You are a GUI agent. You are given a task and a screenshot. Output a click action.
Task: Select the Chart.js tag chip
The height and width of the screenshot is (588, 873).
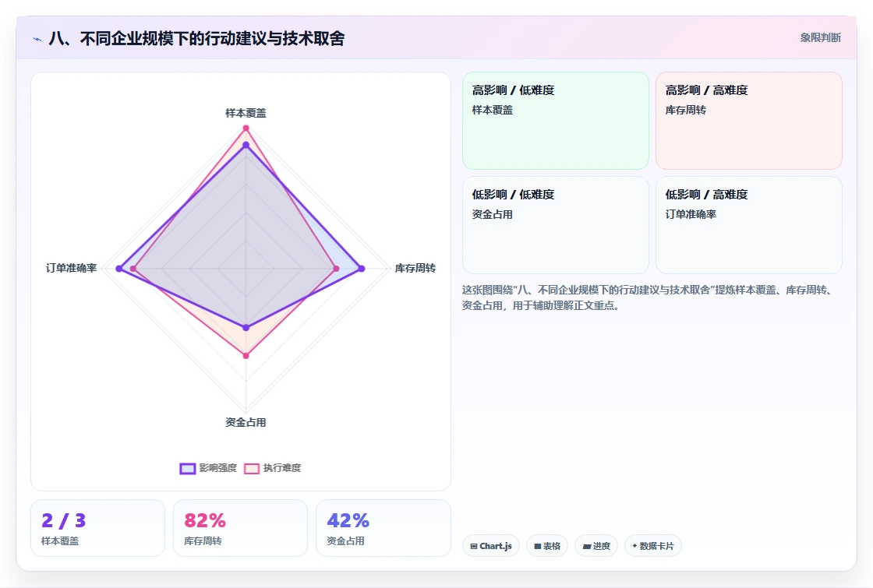pos(491,546)
